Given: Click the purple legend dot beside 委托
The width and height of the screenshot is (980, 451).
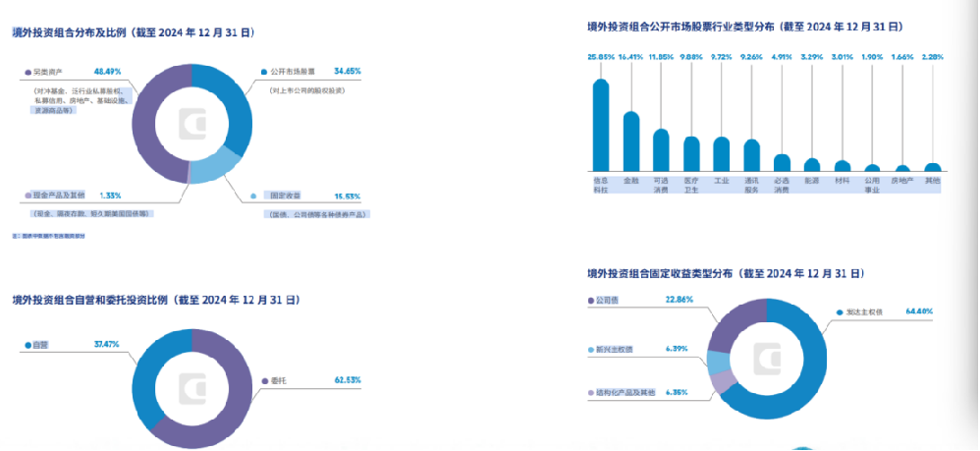Looking at the screenshot, I should point(261,380).
